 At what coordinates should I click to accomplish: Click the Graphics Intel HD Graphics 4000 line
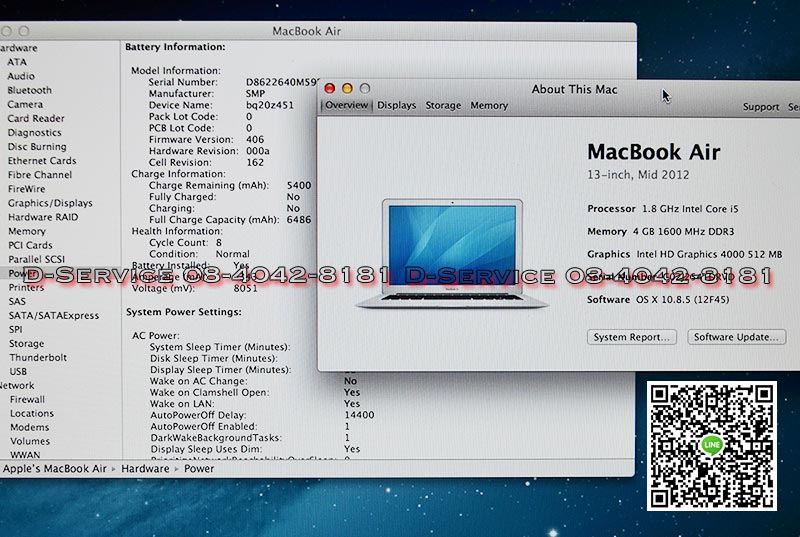point(685,254)
